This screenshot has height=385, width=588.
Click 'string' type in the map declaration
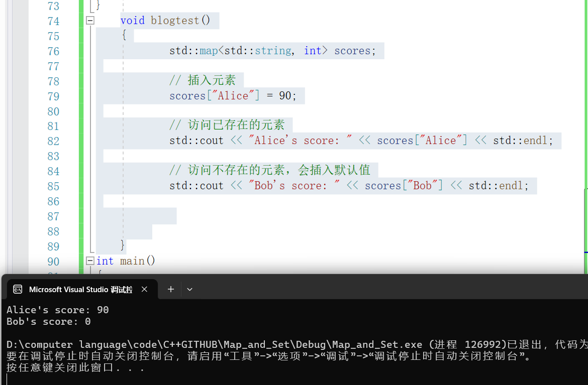[x=272, y=51]
